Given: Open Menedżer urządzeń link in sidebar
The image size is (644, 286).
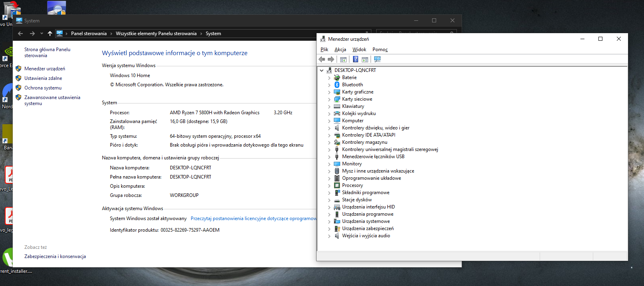Looking at the screenshot, I should pyautogui.click(x=45, y=69).
